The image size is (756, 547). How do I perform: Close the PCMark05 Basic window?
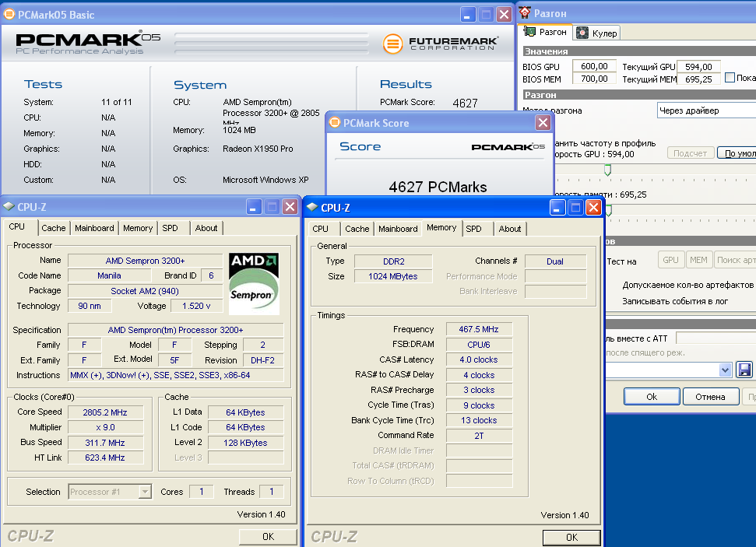tap(505, 15)
